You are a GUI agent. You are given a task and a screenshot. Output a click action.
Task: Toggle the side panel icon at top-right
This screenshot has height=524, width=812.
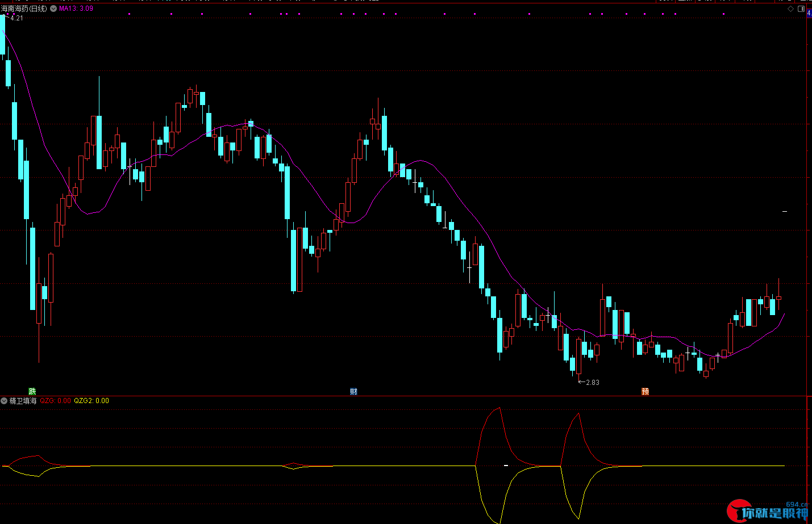point(801,9)
